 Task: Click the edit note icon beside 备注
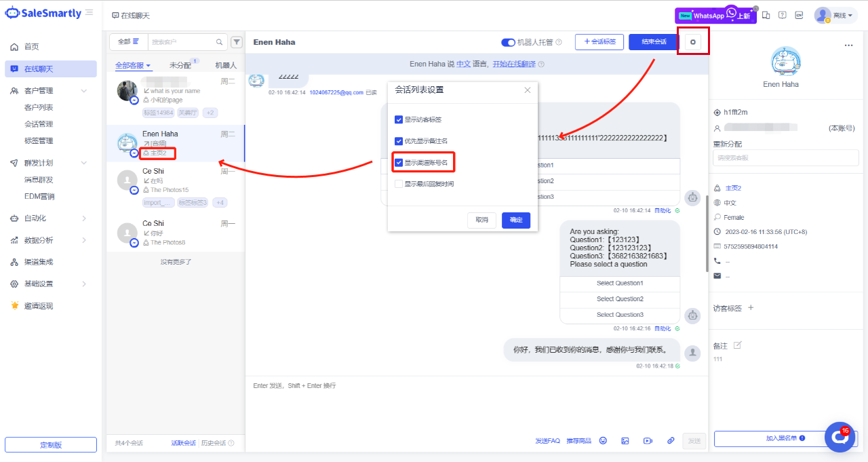coord(738,345)
